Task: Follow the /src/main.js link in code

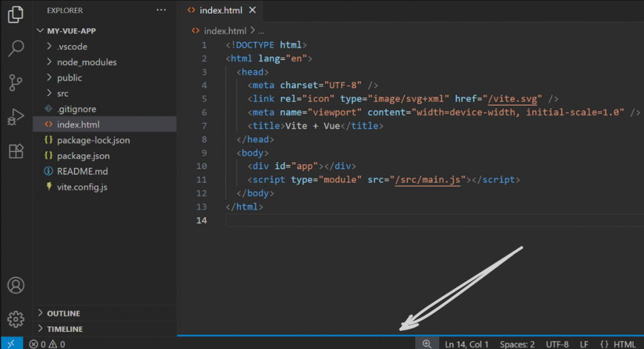Action: pos(427,179)
